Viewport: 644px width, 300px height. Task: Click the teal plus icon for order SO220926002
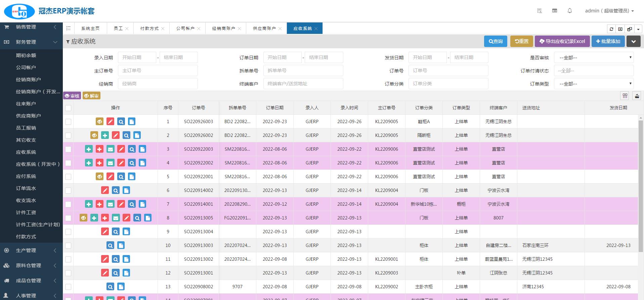tap(105, 135)
